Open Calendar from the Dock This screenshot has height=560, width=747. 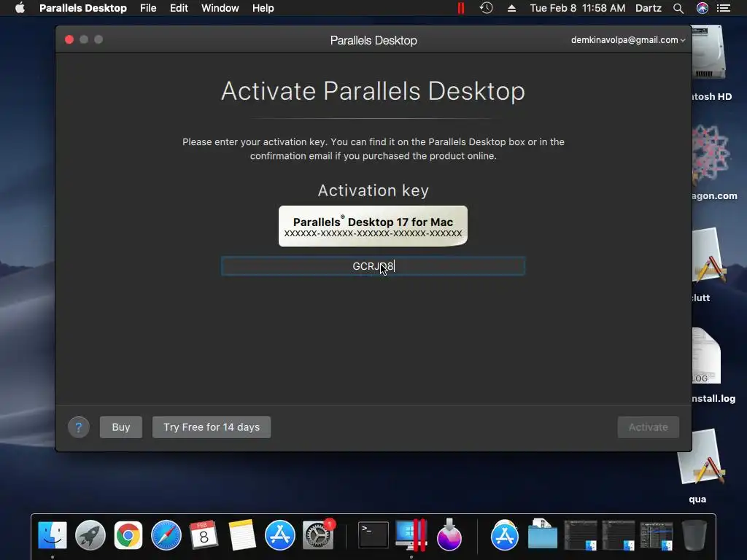[x=204, y=535]
